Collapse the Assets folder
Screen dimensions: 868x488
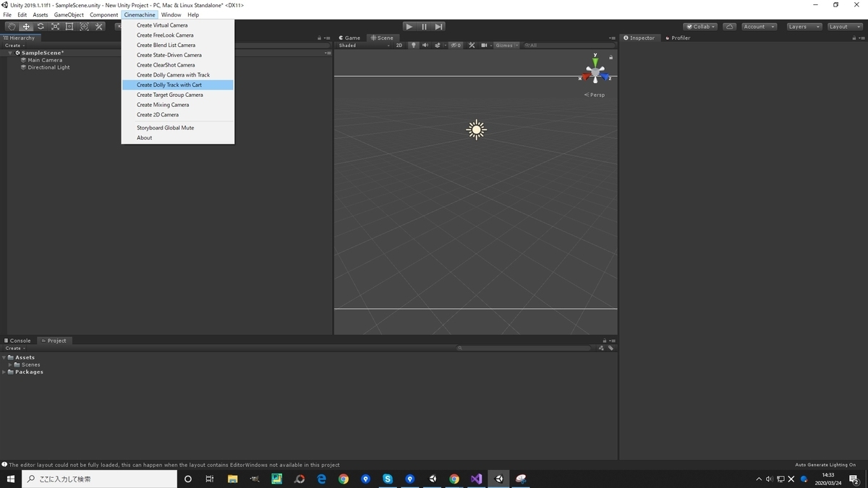4,357
